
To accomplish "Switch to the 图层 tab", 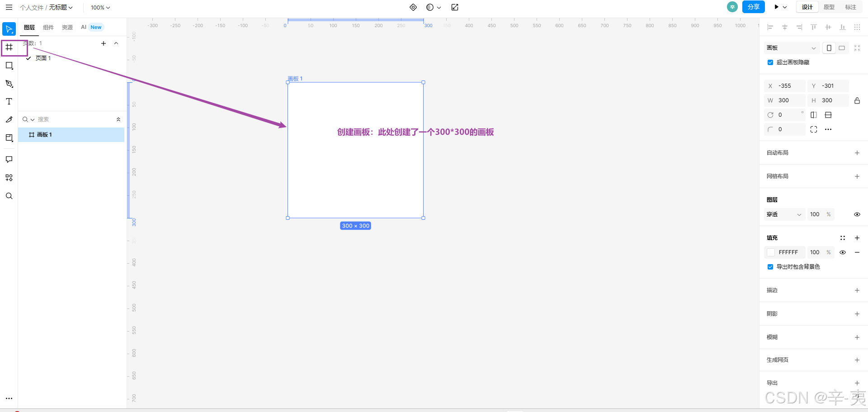I will pos(29,28).
